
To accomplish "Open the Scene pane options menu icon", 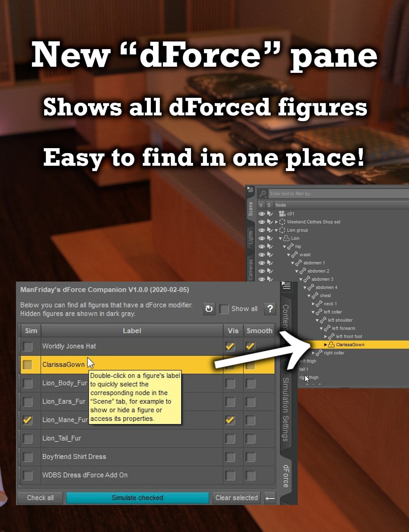I will tap(250, 190).
